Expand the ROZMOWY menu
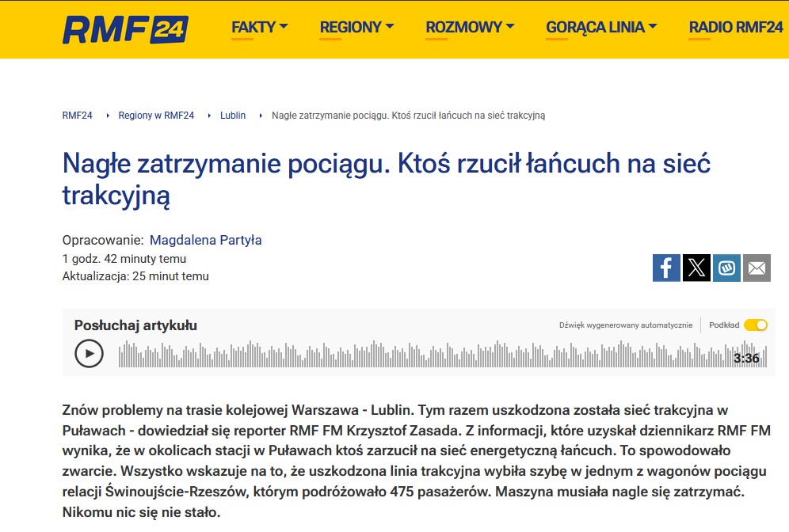 (470, 27)
